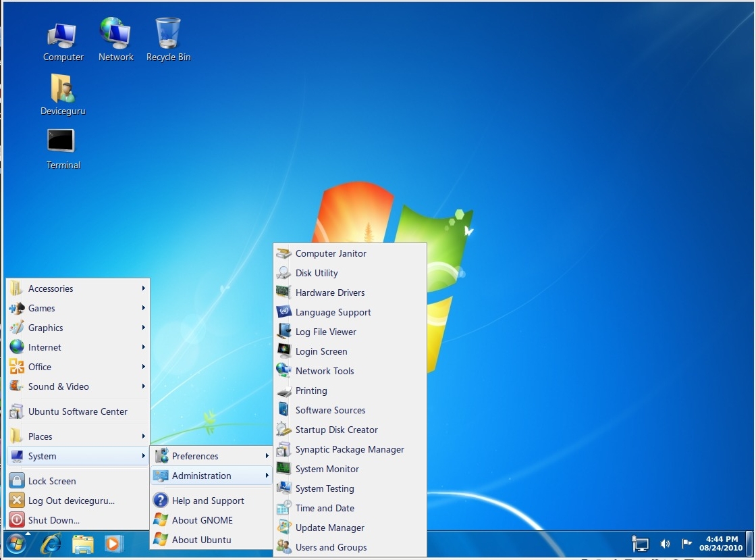Expand the Office submenu arrow
The width and height of the screenshot is (756, 560).
coord(143,367)
